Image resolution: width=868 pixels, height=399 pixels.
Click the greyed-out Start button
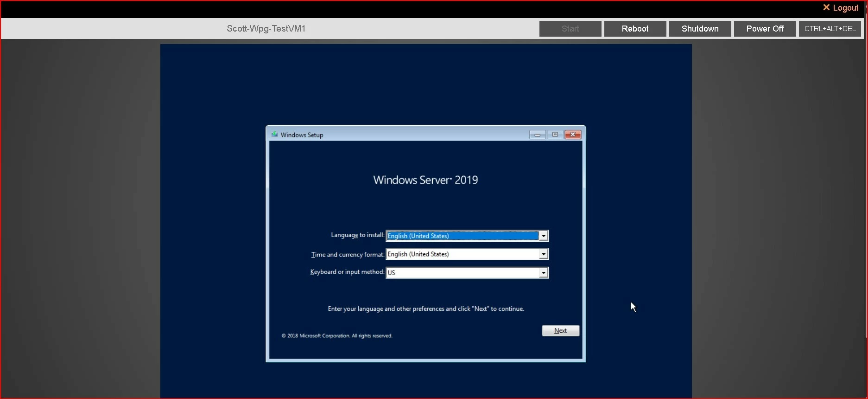click(x=570, y=29)
